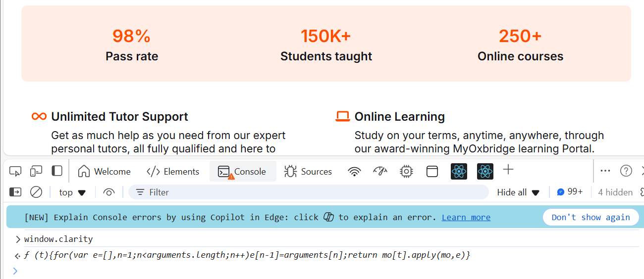Switch to the Elements tab
This screenshot has width=644, height=279.
point(173,172)
